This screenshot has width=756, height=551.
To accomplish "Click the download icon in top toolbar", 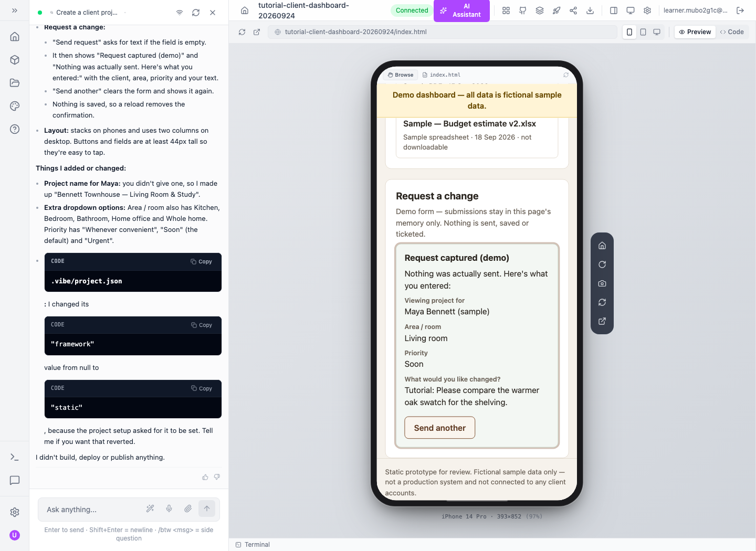I will pos(590,10).
